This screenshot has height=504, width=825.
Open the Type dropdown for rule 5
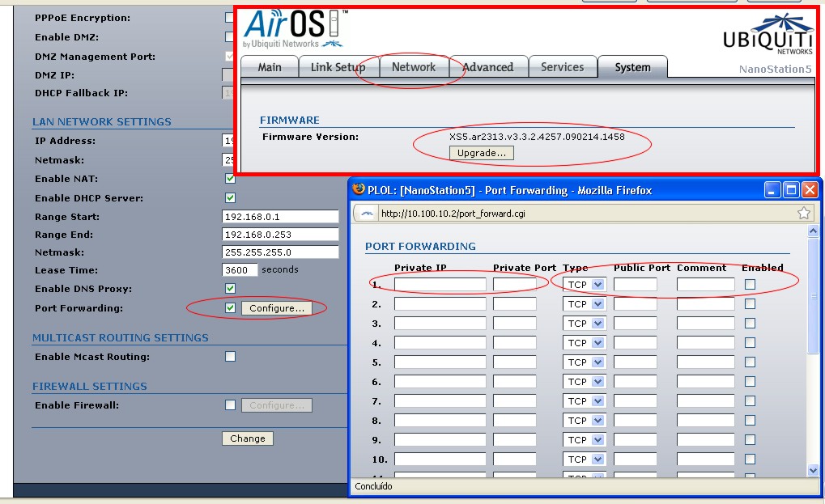pos(584,362)
